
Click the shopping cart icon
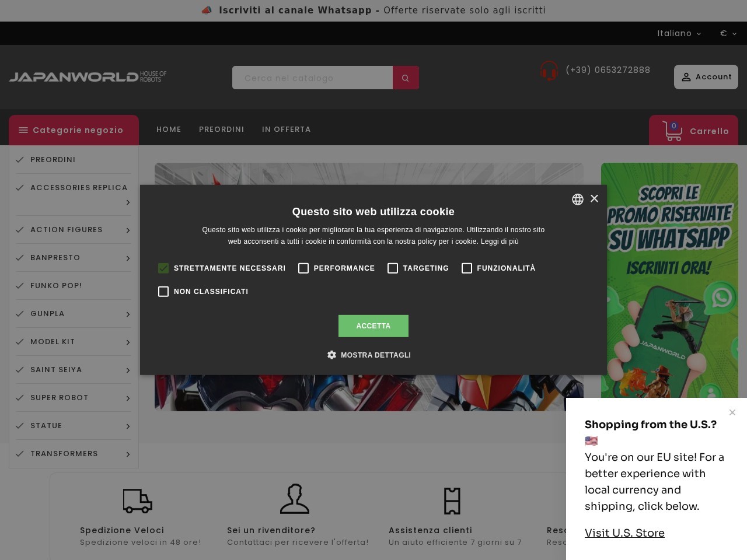click(x=672, y=131)
